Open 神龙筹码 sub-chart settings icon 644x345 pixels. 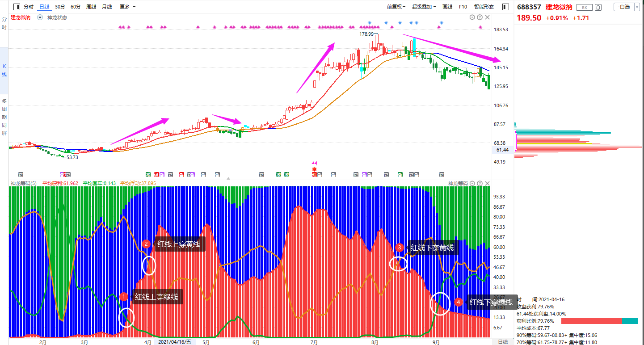point(472,183)
